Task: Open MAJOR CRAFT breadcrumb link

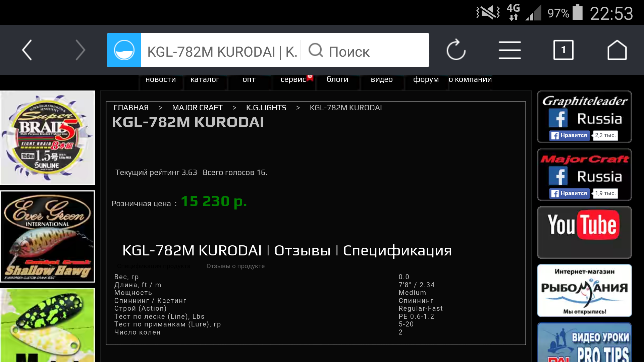Action: coord(197,108)
